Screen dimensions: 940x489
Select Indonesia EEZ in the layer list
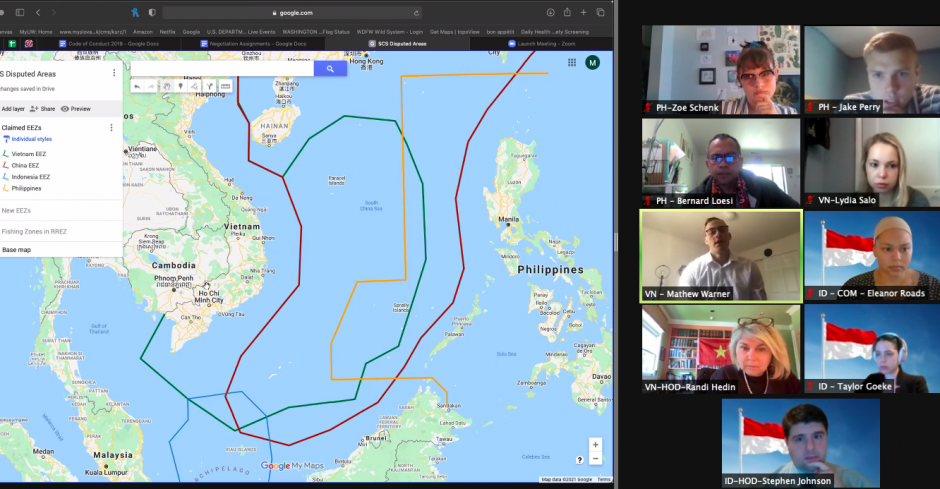click(x=31, y=177)
